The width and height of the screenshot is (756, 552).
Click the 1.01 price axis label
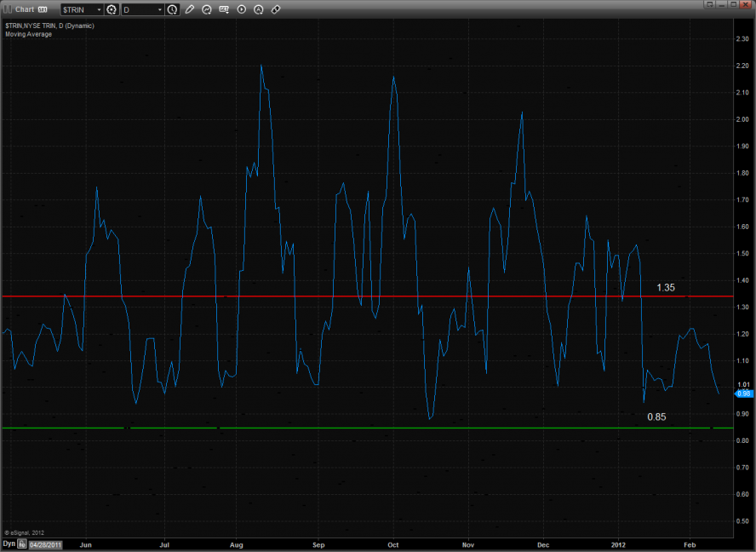743,384
